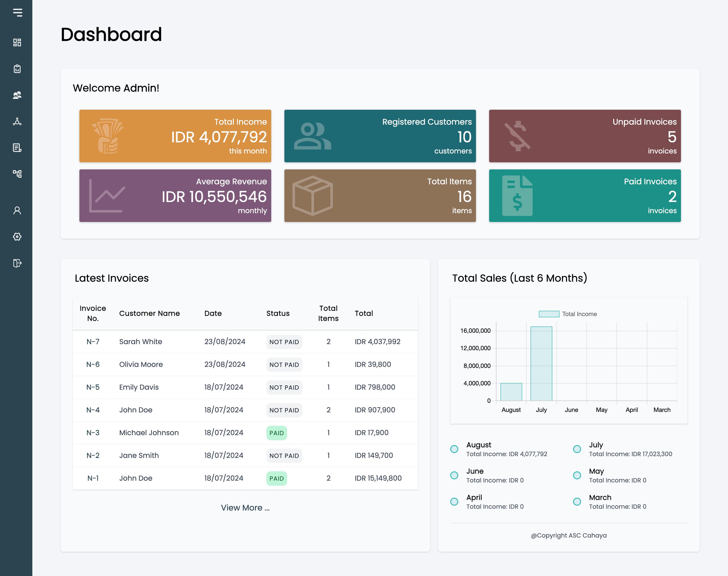The height and width of the screenshot is (576, 728).
Task: Click the Status column header
Action: 278,313
